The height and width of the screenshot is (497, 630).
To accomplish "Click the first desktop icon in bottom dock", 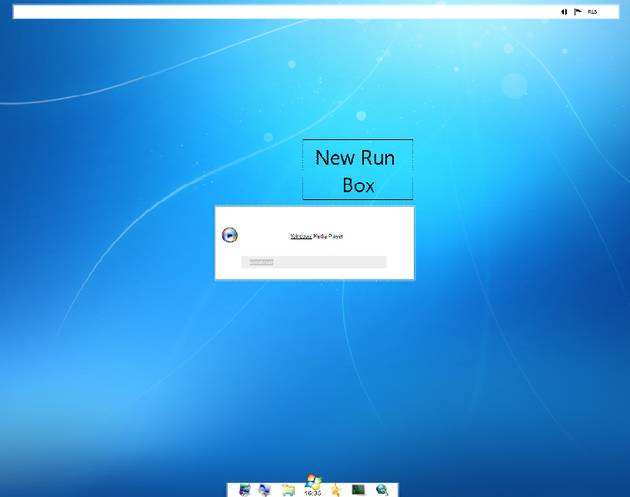I will pyautogui.click(x=244, y=489).
